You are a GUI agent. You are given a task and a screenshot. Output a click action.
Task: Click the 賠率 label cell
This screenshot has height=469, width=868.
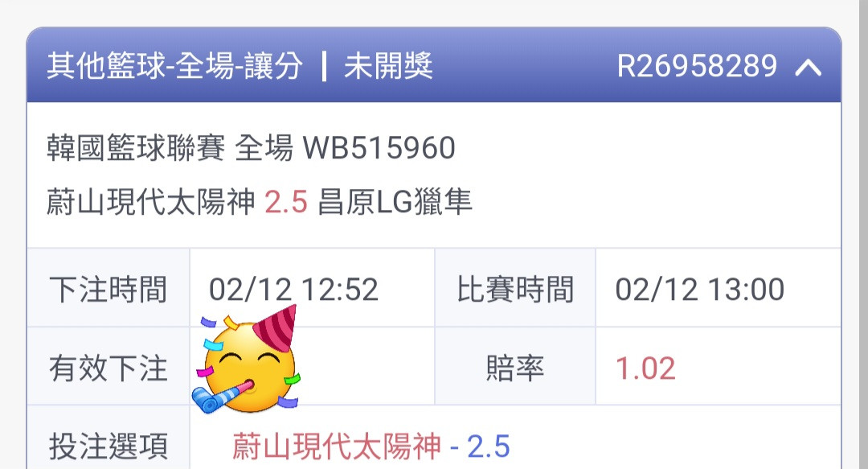515,367
